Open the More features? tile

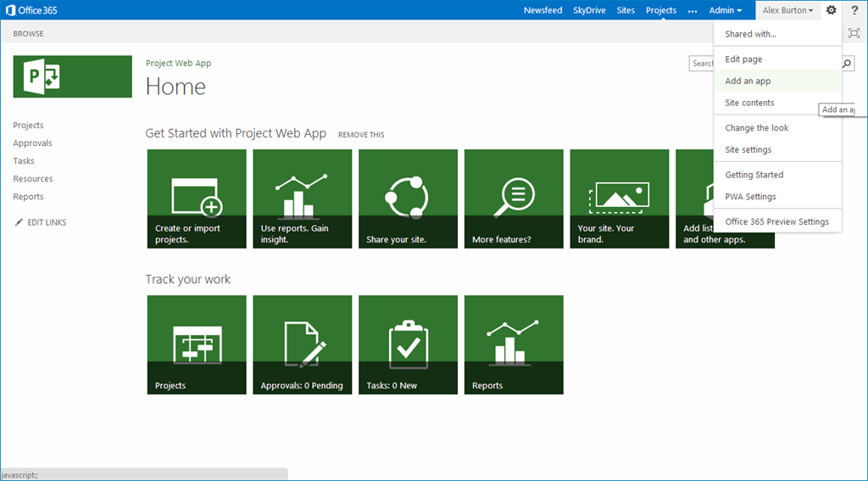(x=514, y=199)
